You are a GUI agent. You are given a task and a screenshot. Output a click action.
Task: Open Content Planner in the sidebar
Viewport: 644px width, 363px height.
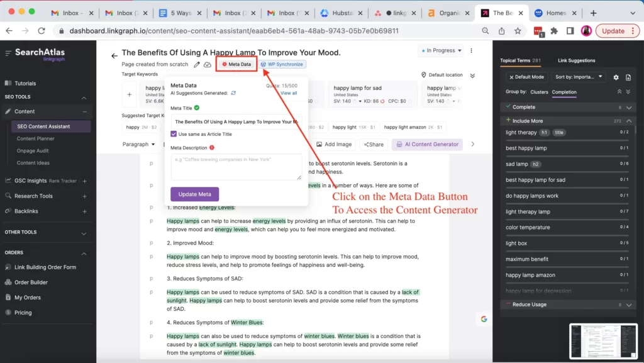[36, 138]
